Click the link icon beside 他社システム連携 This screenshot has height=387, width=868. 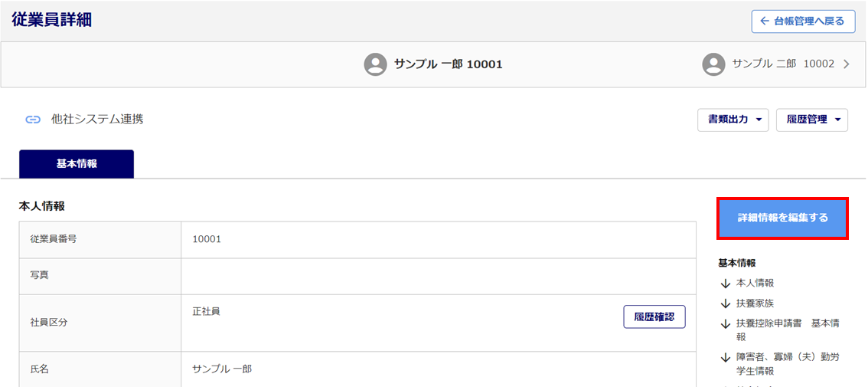(33, 120)
